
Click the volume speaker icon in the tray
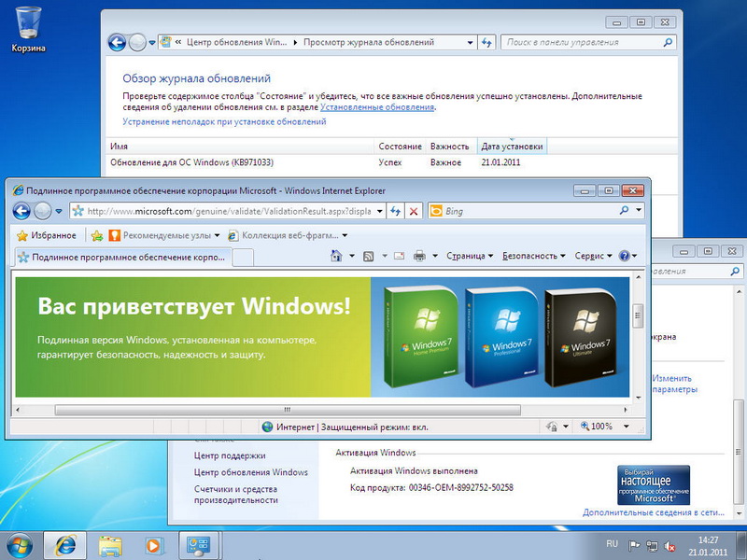coord(669,546)
